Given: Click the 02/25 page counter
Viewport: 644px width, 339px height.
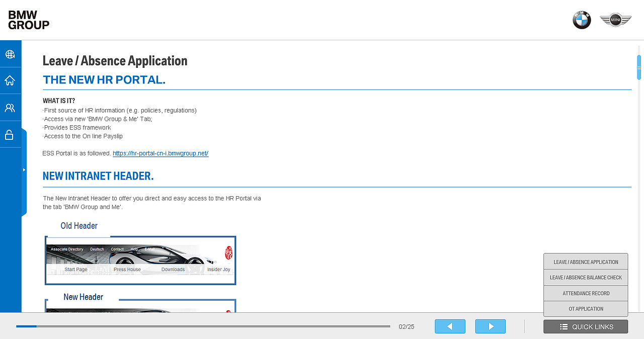Looking at the screenshot, I should [x=406, y=327].
